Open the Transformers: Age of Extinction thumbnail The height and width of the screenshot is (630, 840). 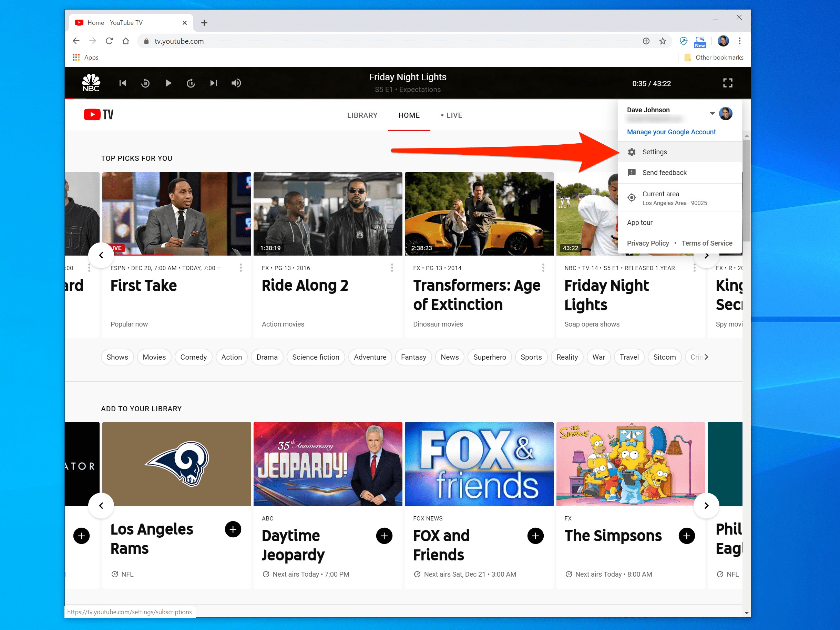[x=479, y=214]
